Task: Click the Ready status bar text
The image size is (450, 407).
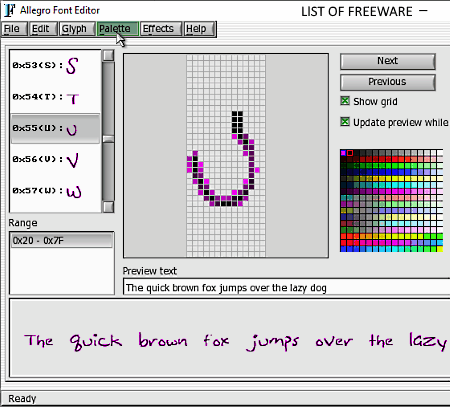Action: (22, 399)
